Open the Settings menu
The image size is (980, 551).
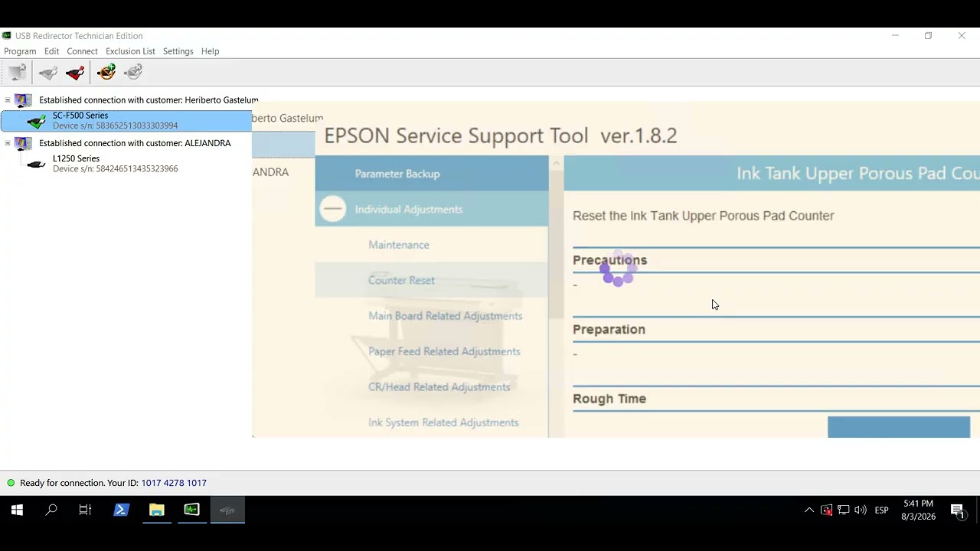pyautogui.click(x=178, y=51)
